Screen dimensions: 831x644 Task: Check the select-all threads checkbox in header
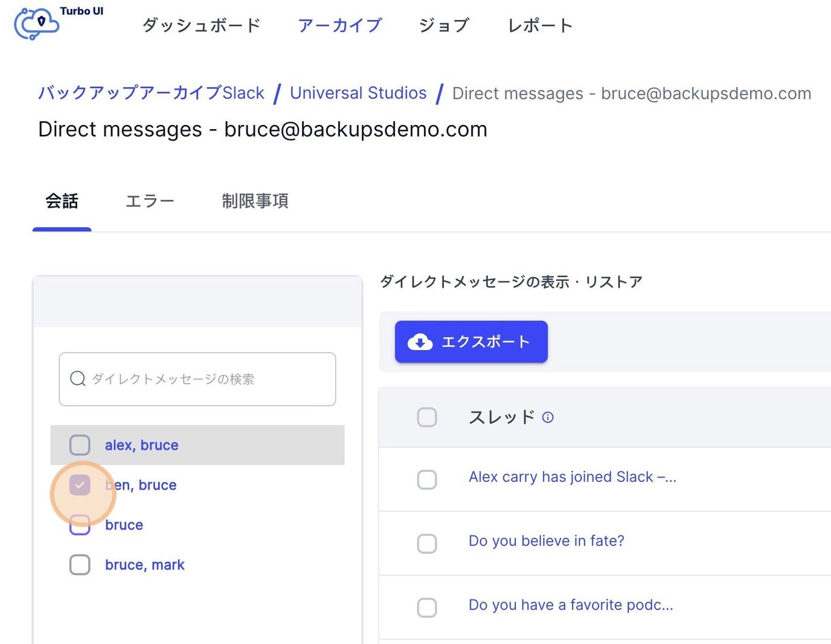click(x=427, y=416)
